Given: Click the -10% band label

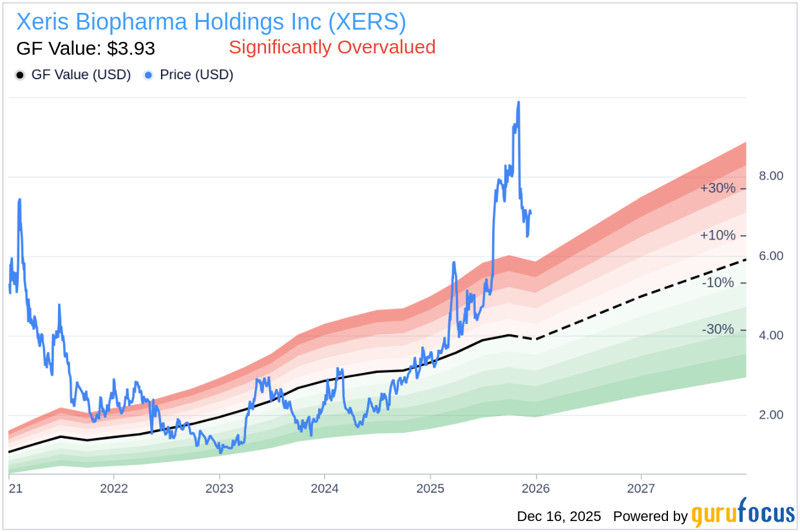Looking at the screenshot, I should click(718, 282).
